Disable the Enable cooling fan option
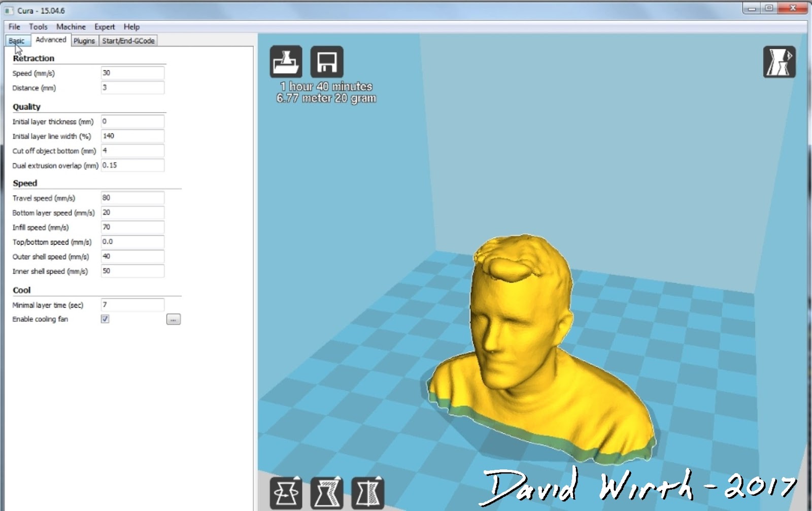 105,319
